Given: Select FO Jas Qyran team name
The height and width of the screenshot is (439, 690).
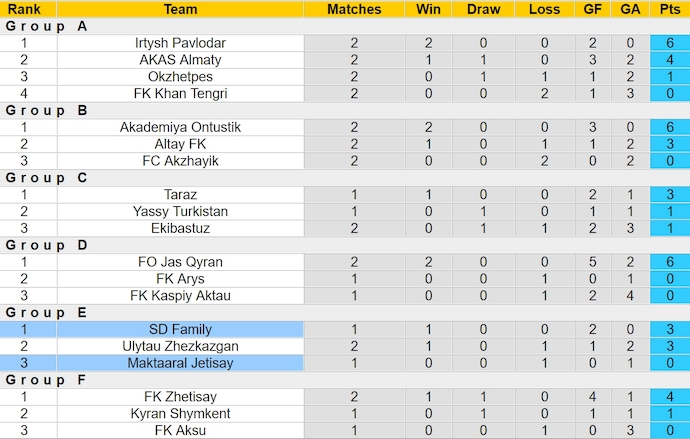Looking at the screenshot, I should click(180, 262).
